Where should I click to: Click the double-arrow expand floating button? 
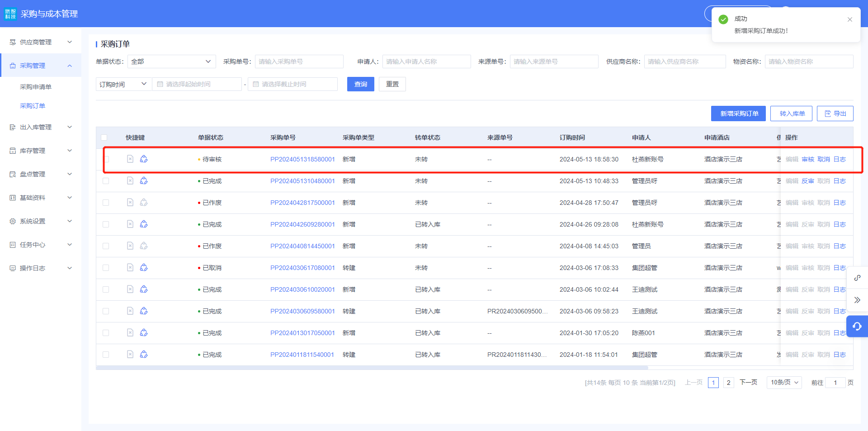tap(857, 300)
